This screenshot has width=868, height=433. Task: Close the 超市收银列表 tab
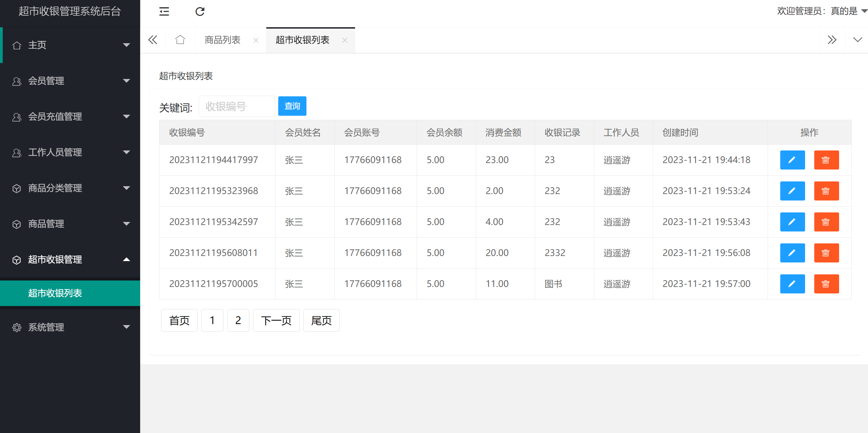[345, 40]
